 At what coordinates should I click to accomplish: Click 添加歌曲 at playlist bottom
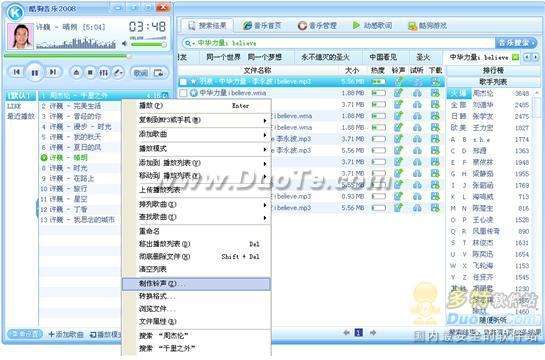[66, 334]
